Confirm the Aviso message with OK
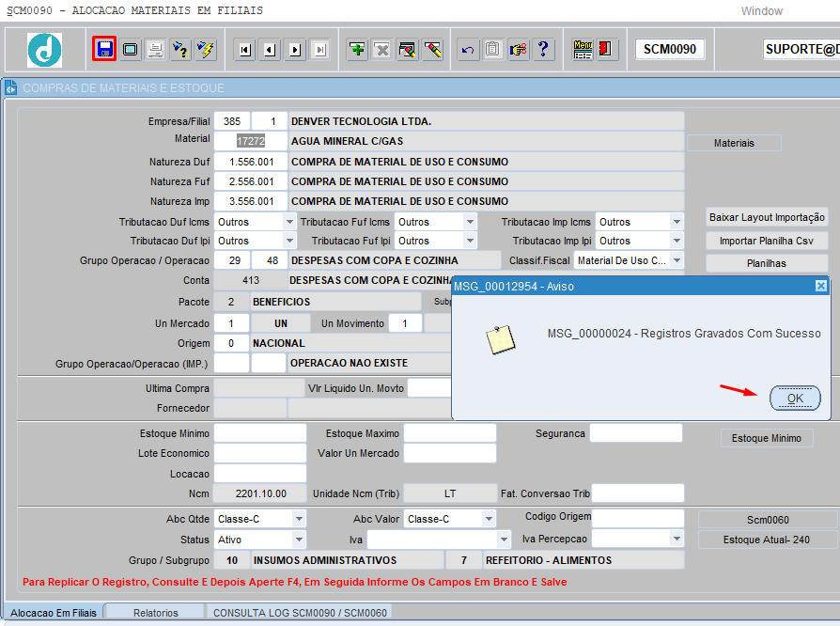 click(x=795, y=399)
